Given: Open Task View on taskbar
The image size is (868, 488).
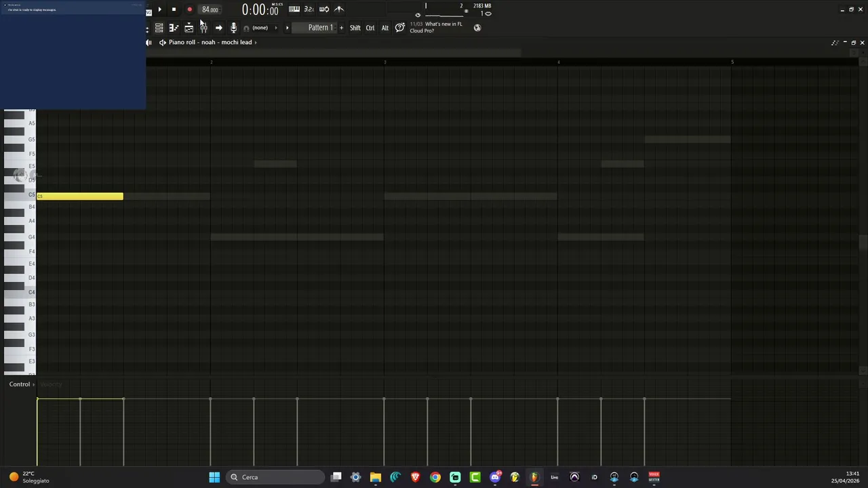Looking at the screenshot, I should click(336, 477).
